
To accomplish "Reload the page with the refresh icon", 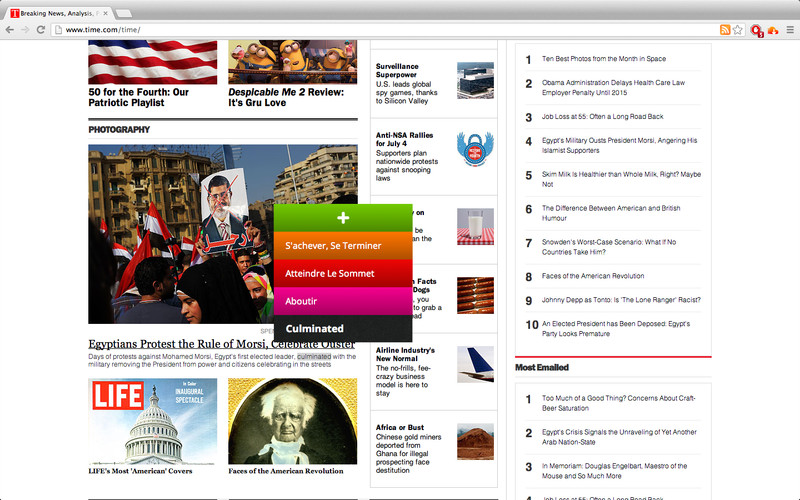I will (x=41, y=30).
